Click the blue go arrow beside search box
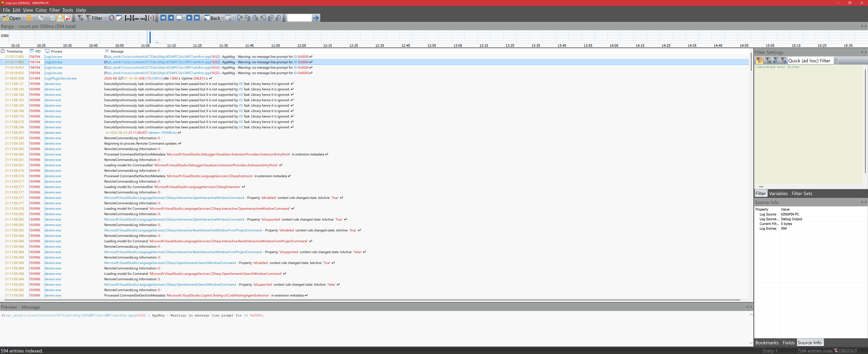The height and width of the screenshot is (354, 868). coord(316,18)
